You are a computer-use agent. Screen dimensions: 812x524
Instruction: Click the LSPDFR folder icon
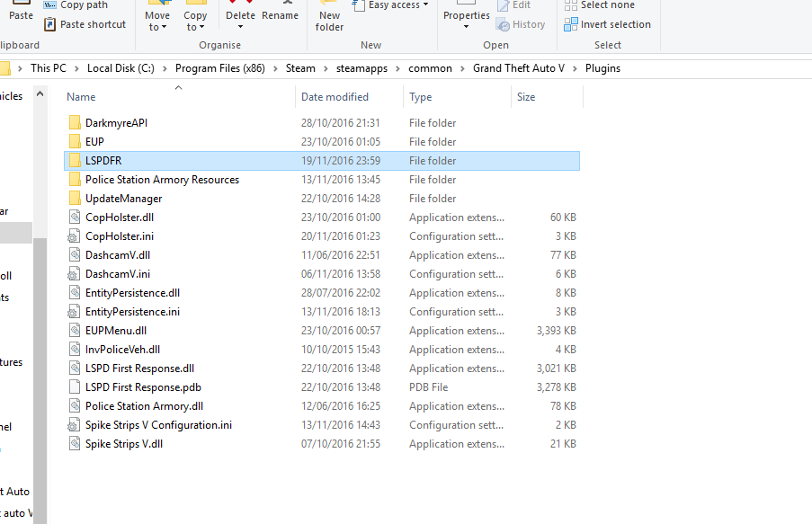pyautogui.click(x=75, y=161)
